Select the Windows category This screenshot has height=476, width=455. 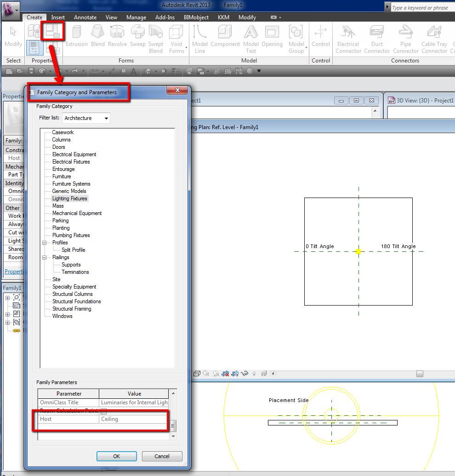click(x=62, y=316)
